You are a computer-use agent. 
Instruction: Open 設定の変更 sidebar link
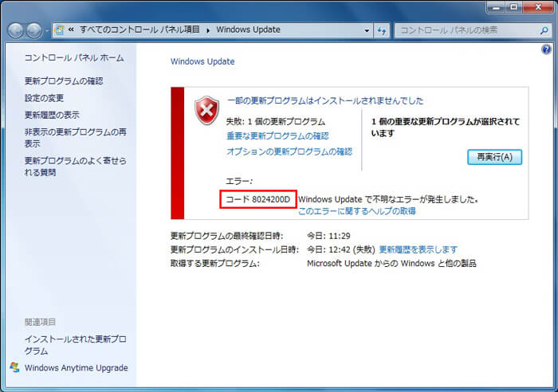(44, 98)
